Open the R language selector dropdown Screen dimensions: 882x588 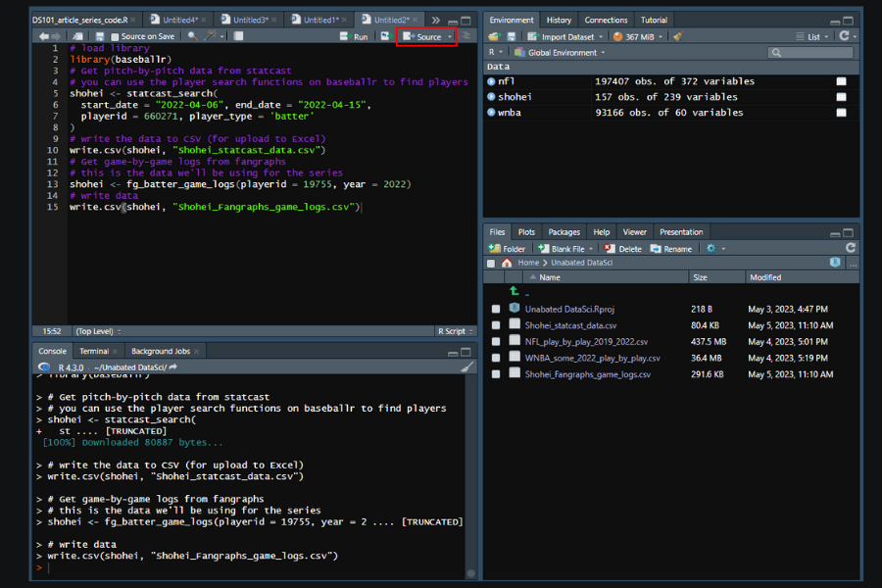pos(496,52)
